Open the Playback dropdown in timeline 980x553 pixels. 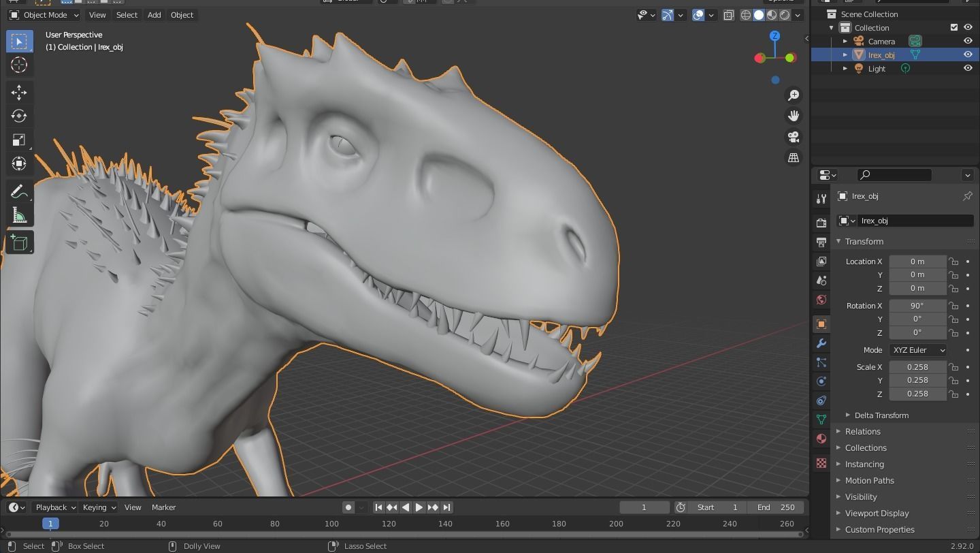click(x=55, y=507)
